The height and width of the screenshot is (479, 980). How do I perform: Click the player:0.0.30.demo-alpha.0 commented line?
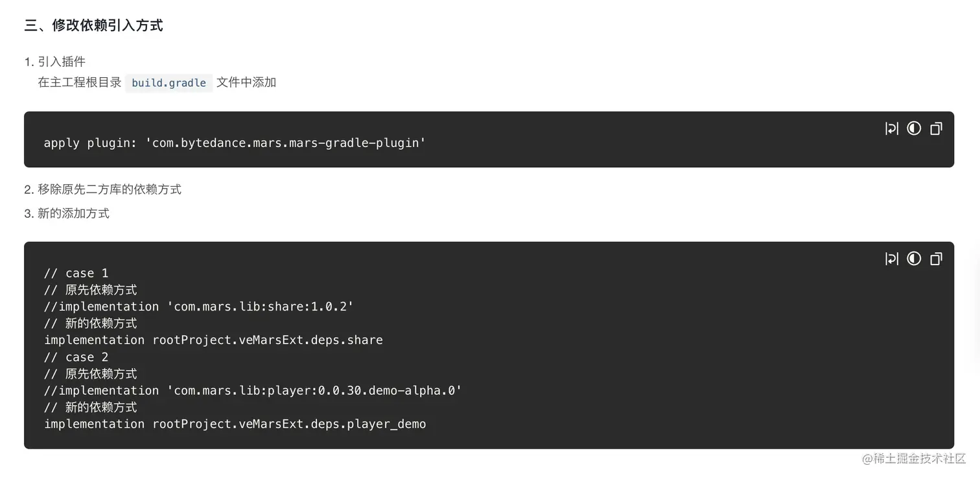(253, 391)
